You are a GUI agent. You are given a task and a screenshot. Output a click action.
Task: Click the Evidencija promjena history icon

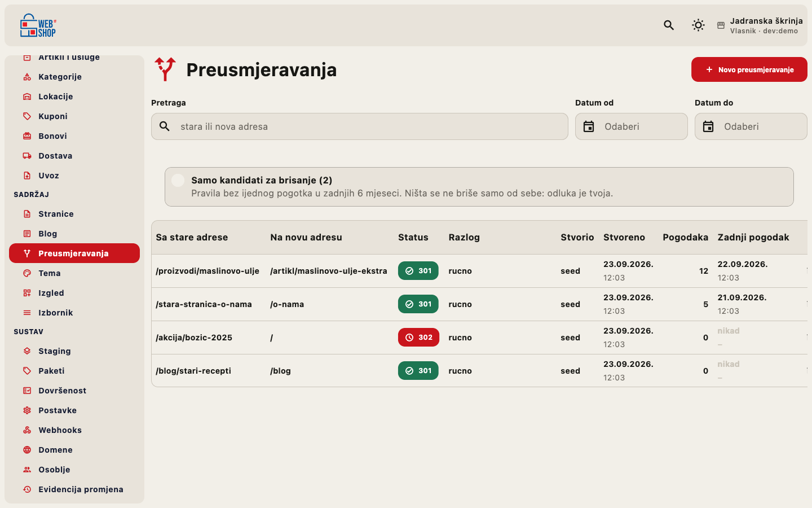point(27,489)
